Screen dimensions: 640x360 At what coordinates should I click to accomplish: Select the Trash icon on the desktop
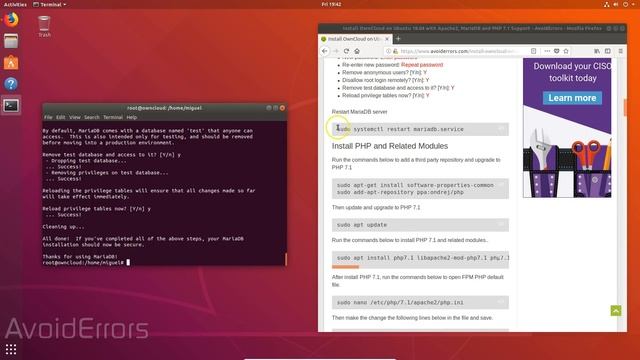(44, 26)
